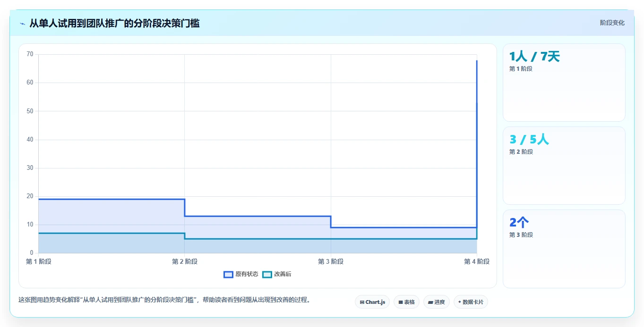Select the 2个 card

564,249
